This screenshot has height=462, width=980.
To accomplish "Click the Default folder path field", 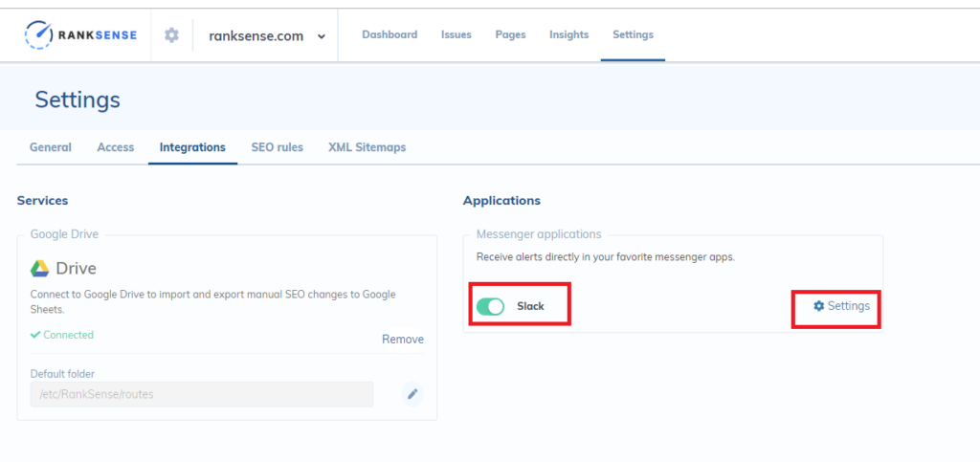I will point(202,395).
